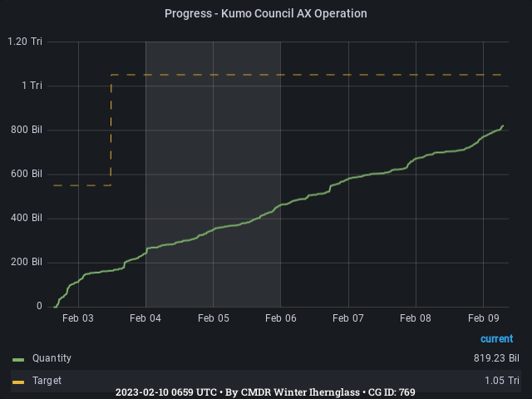Screen dimensions: 532x399
Task: Select the 819.23 Bil current value
Action: point(496,358)
